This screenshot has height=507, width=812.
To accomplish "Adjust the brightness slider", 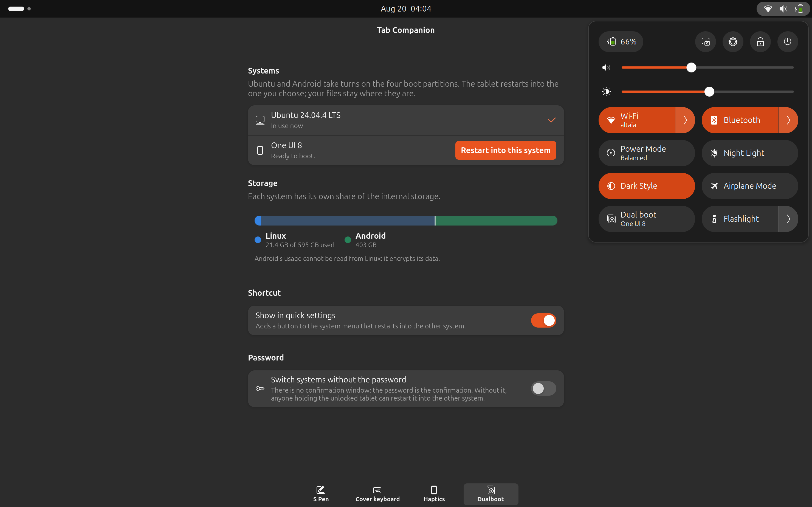I will (x=707, y=92).
